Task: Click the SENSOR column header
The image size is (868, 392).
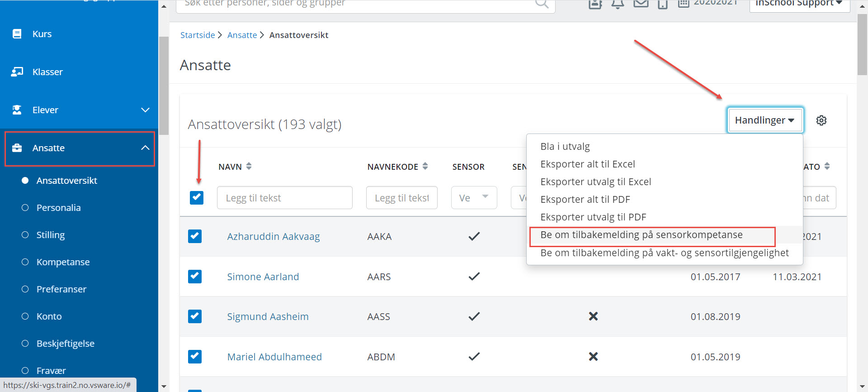Action: point(468,167)
